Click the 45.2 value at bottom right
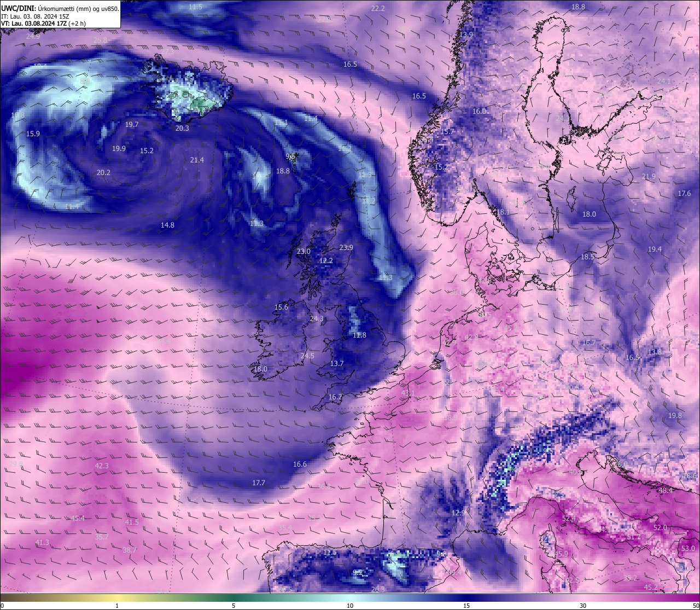Screen dimensions: 700x610 click(650, 588)
